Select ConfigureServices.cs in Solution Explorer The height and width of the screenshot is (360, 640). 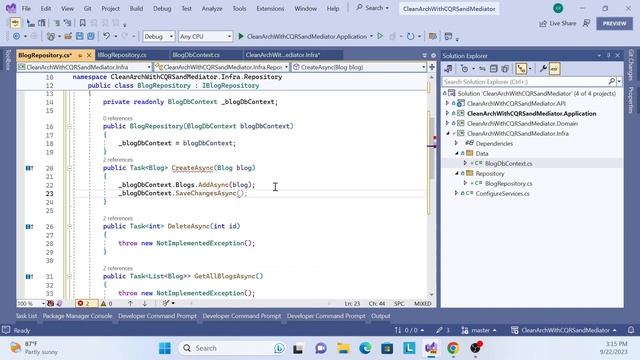[502, 193]
